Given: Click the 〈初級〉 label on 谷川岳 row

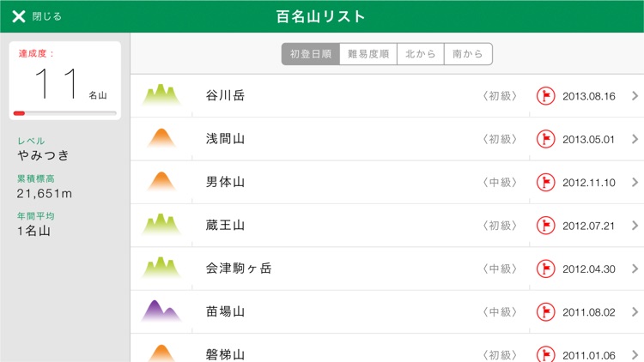Looking at the screenshot, I should 500,96.
